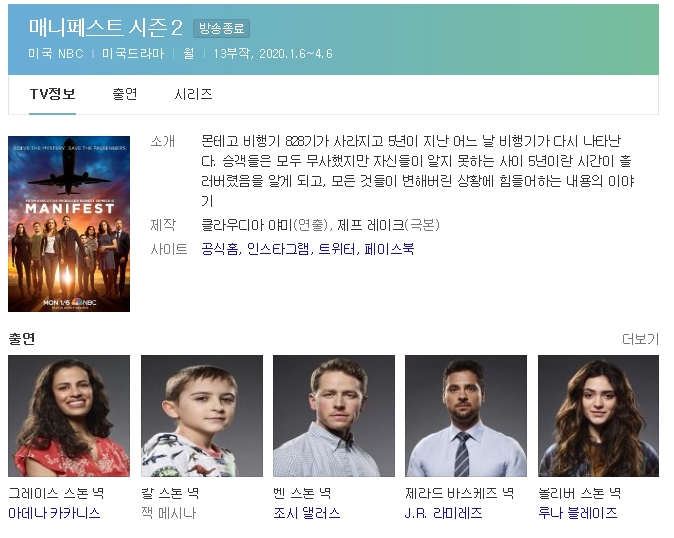Click the 올리버 스톤 cast photo
Viewport: 674px width, 538px height.
tap(598, 416)
